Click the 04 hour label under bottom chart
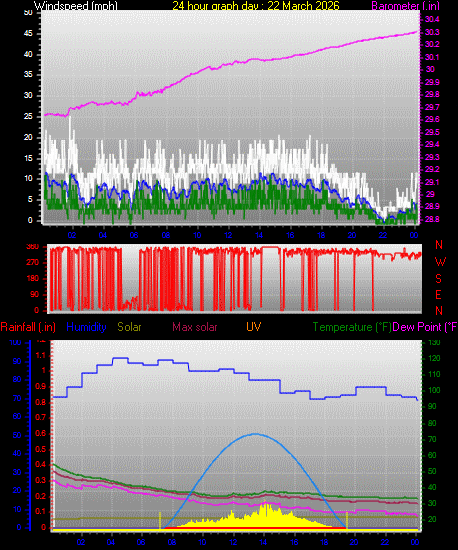This screenshot has width=458, height=550. tap(111, 542)
